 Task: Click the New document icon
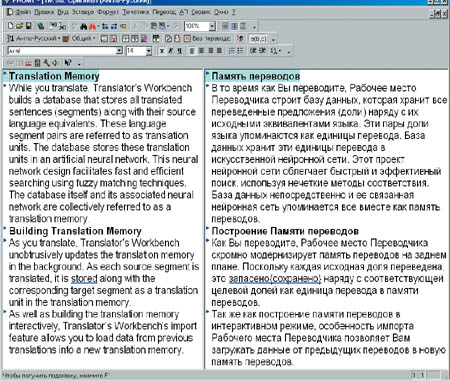(10, 26)
